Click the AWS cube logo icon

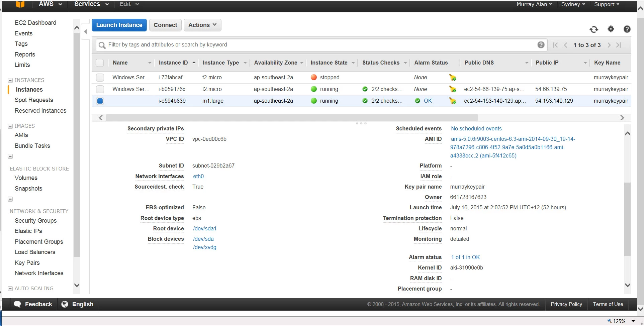click(20, 4)
